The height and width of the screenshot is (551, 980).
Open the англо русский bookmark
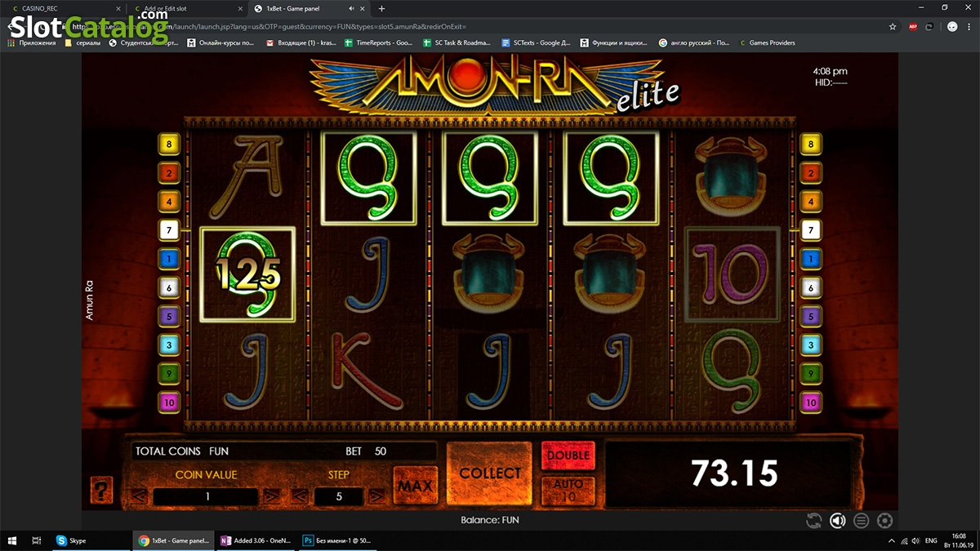coord(693,42)
